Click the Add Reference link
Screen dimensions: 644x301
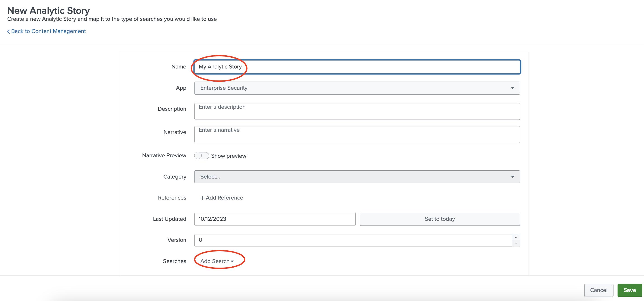(224, 198)
